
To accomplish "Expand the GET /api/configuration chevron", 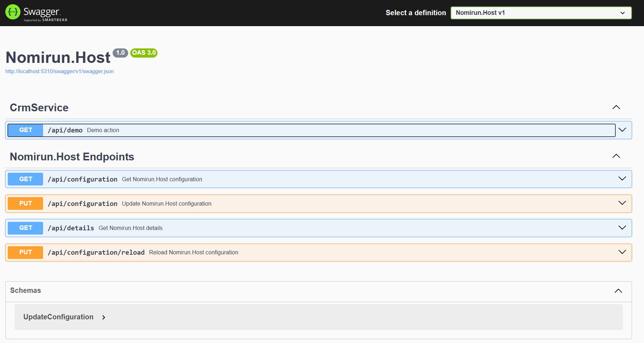I will tap(622, 179).
